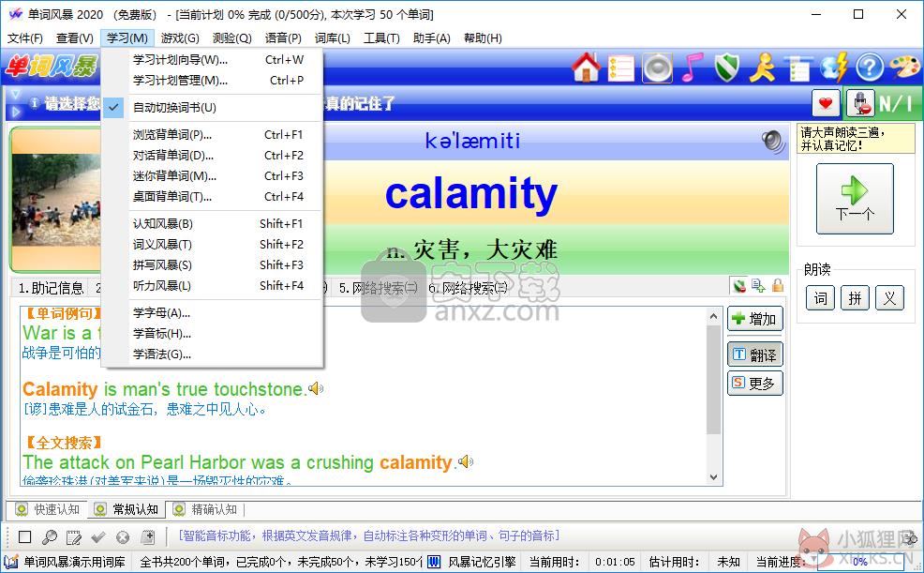Click the notepad edit icon in bottom toolbar

74,537
